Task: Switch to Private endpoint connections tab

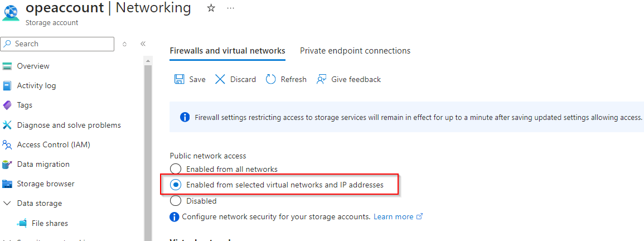Action: click(355, 51)
